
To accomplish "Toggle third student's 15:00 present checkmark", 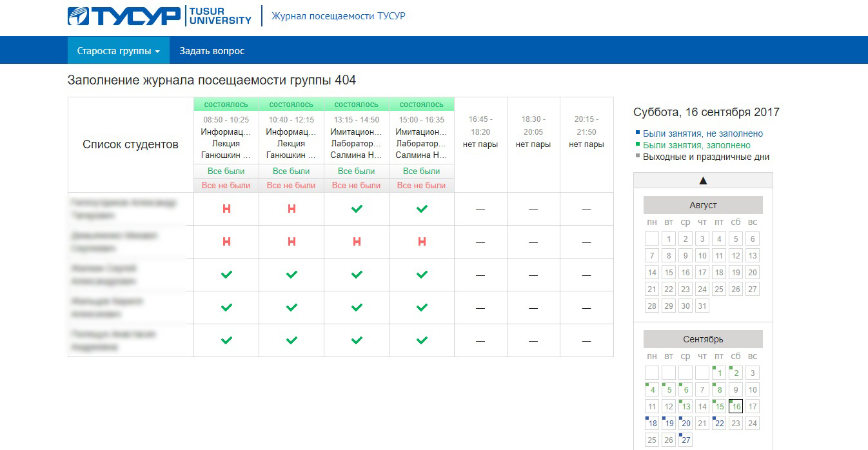I will (x=422, y=275).
